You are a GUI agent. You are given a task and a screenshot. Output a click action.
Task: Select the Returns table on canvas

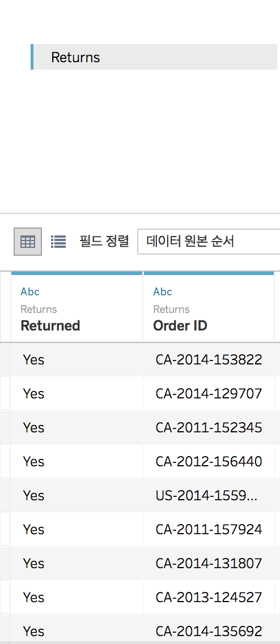tap(154, 57)
